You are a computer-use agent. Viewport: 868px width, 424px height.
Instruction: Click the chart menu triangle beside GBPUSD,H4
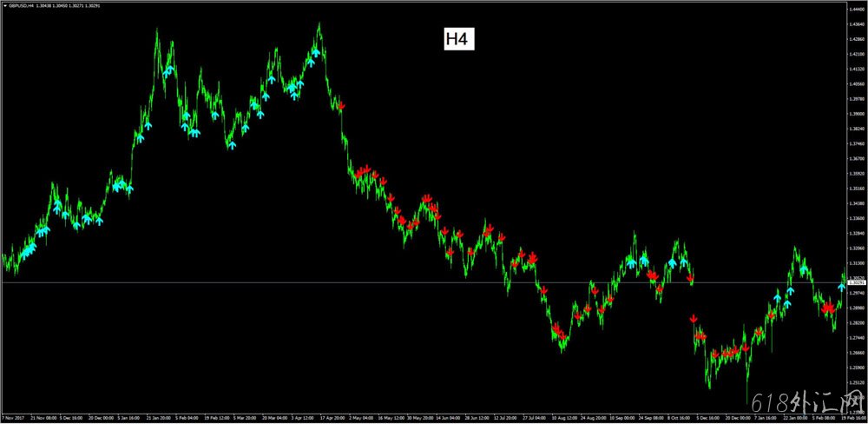tap(5, 5)
